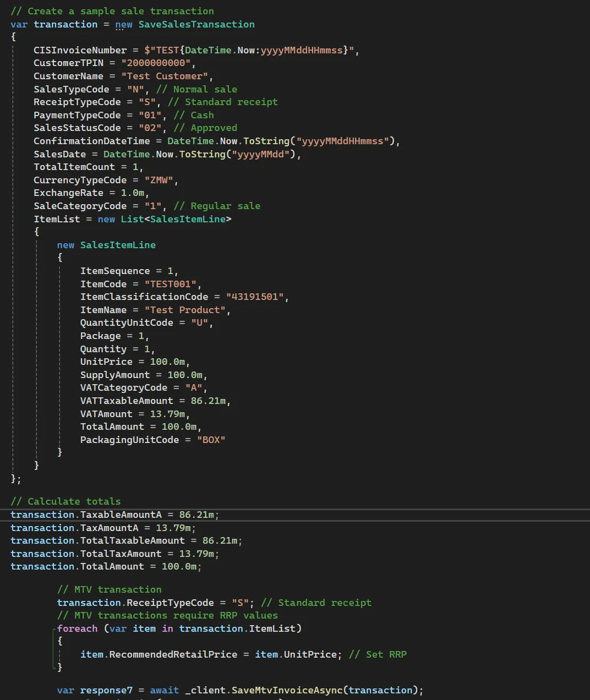Click the highlighted transaction.TaxableAmountA line
The image size is (590, 700).
[114, 515]
